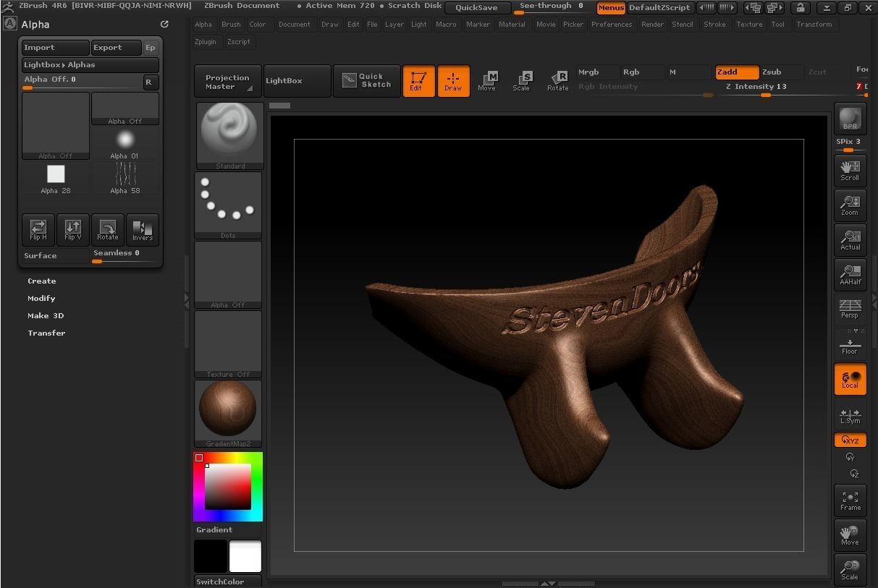Toggle Local transformations button
The width and height of the screenshot is (878, 588).
coord(850,378)
